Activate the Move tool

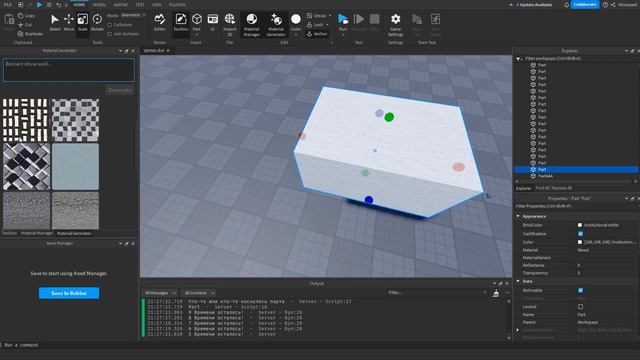click(x=69, y=22)
